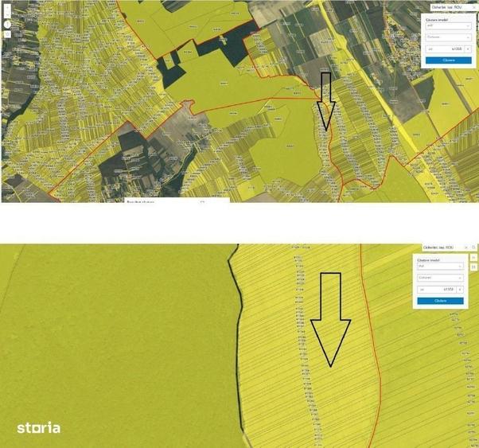The width and height of the screenshot is (479, 448).
Task: Zoom in on the upper map
Action: click(7, 8)
